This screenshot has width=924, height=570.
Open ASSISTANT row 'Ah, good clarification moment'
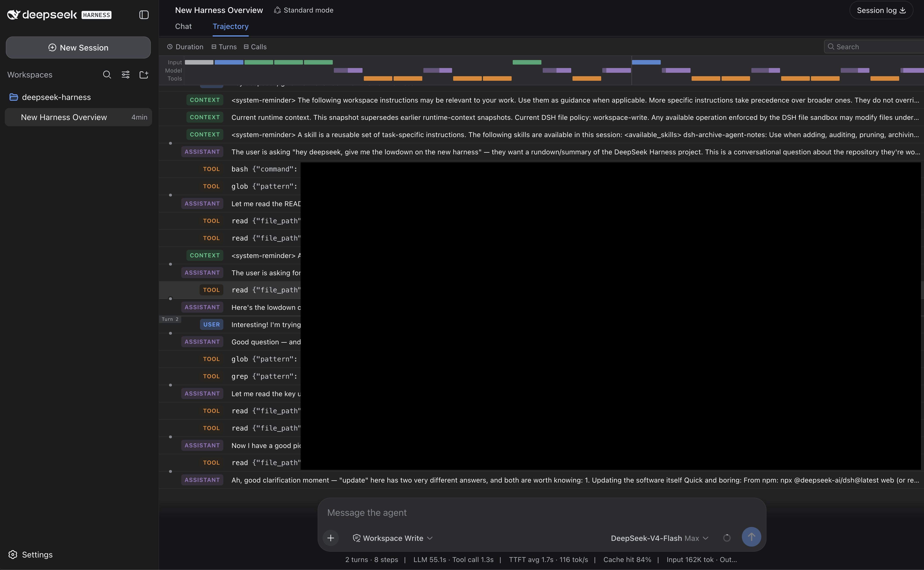pos(541,480)
